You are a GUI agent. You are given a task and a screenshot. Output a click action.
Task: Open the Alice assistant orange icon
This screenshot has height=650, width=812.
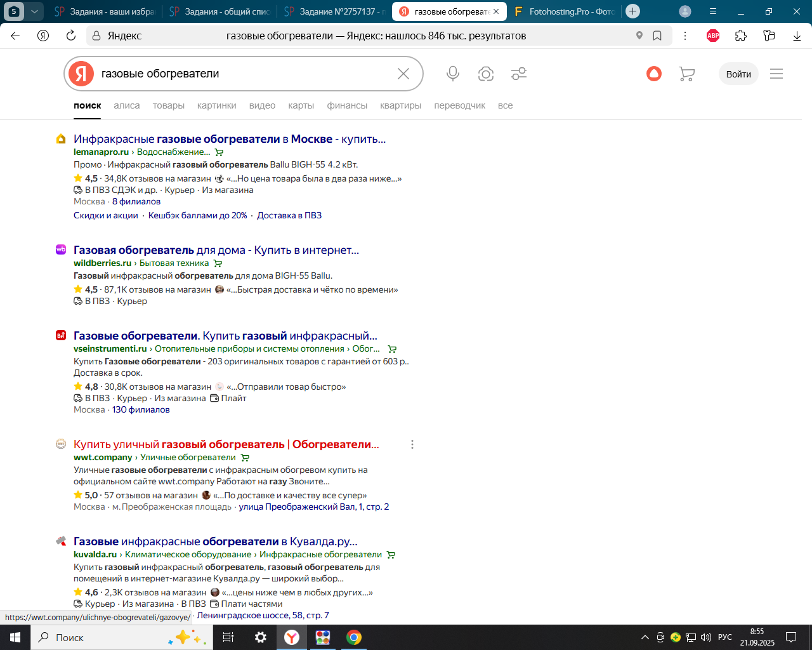(x=654, y=74)
